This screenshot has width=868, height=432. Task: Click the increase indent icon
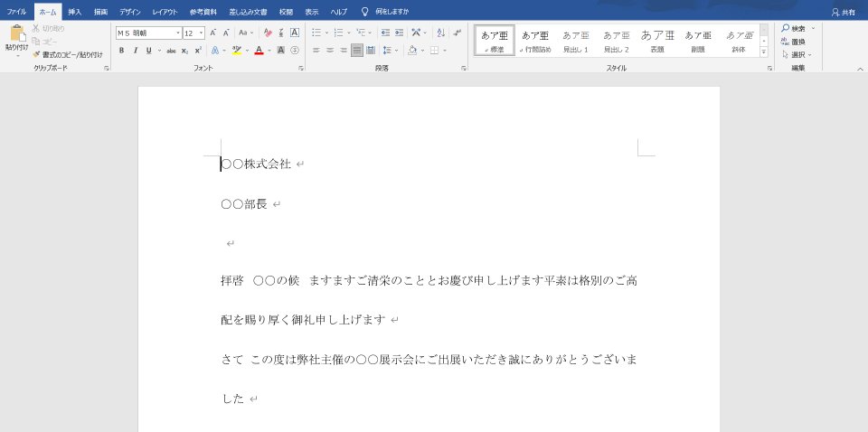pos(399,33)
